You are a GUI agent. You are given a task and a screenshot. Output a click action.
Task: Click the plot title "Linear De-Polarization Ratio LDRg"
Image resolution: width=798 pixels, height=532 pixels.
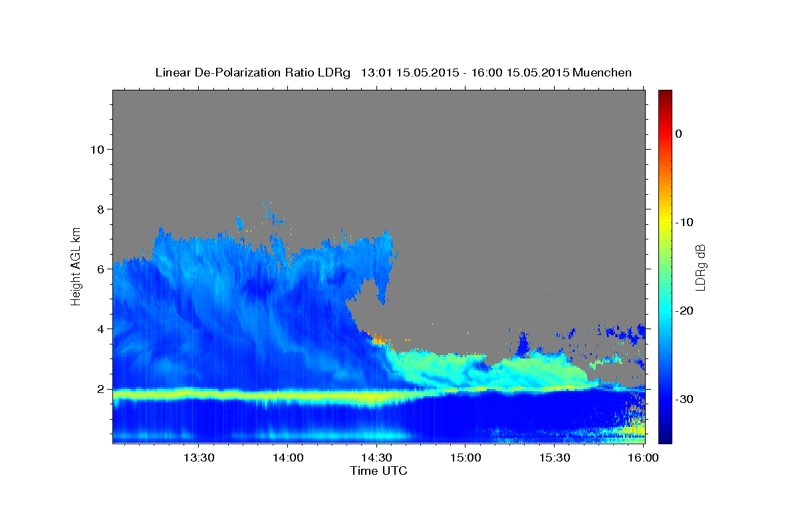click(x=252, y=72)
